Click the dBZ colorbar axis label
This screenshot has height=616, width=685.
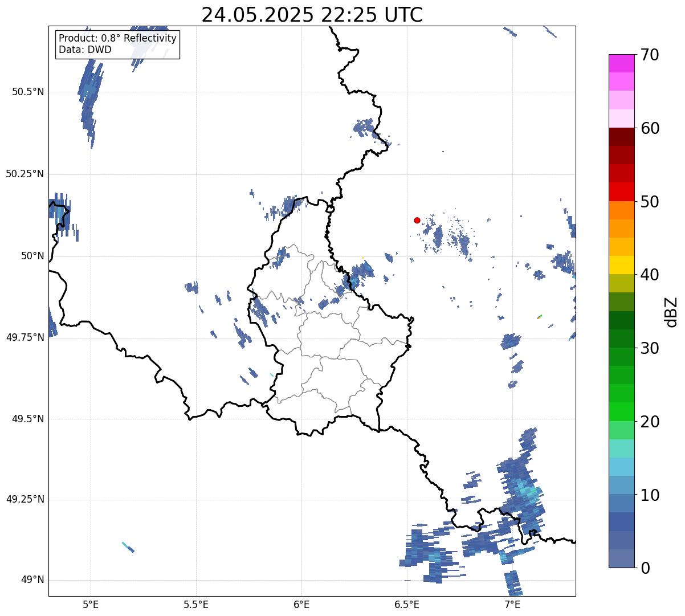coord(671,312)
